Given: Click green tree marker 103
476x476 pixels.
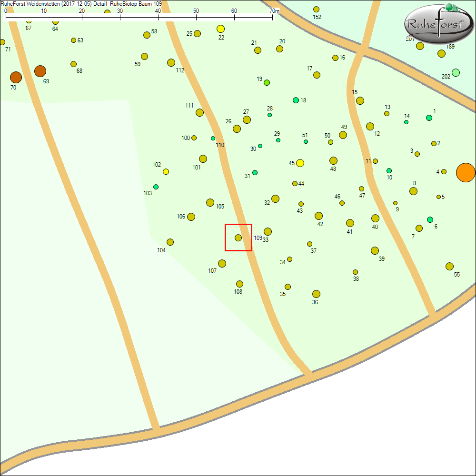Looking at the screenshot, I should 156,187.
